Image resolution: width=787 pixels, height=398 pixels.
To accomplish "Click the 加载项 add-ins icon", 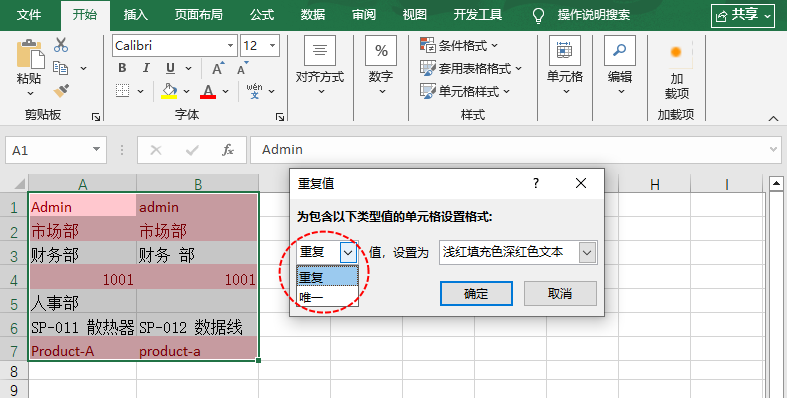I will point(676,52).
